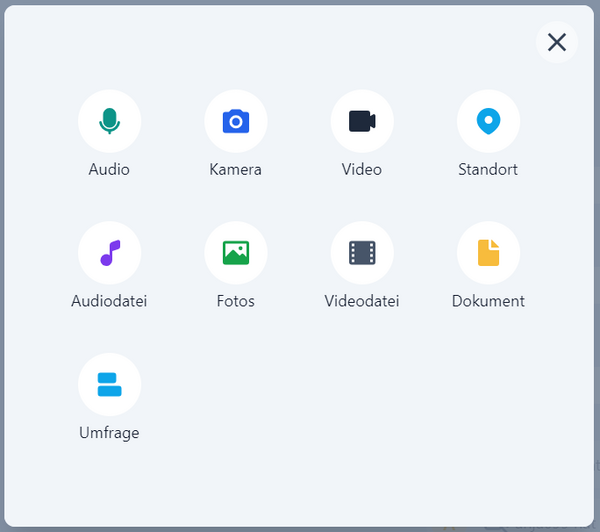
Task: Select the "Umfrage" text label
Action: tap(109, 433)
